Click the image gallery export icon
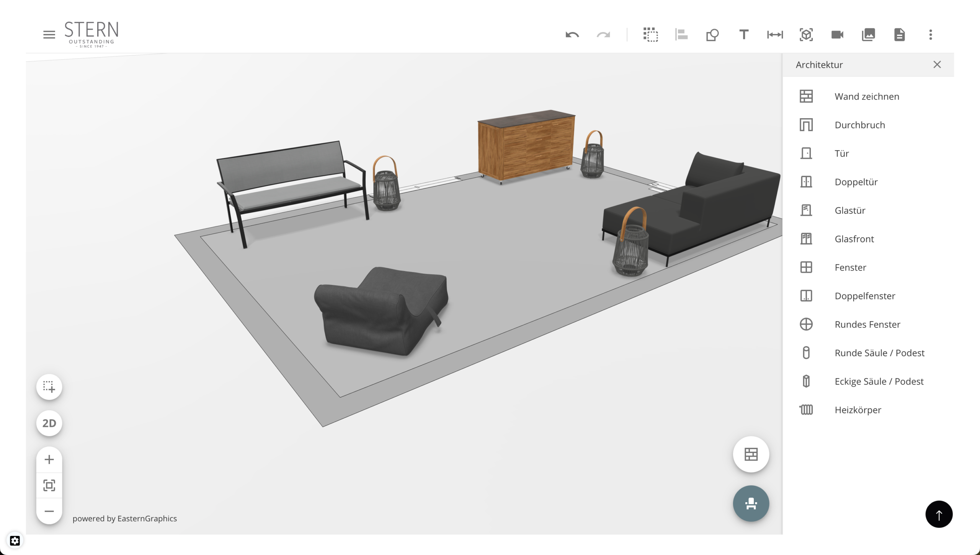This screenshot has width=980, height=555. point(868,35)
